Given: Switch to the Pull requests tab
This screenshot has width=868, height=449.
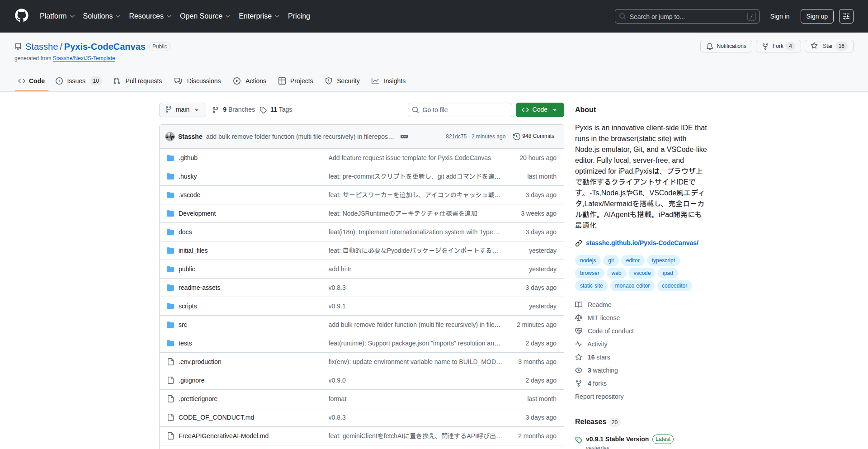Looking at the screenshot, I should click(x=137, y=81).
